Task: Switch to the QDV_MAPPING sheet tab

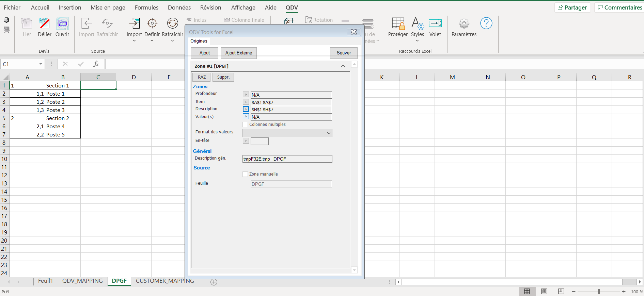Action: 82,281
